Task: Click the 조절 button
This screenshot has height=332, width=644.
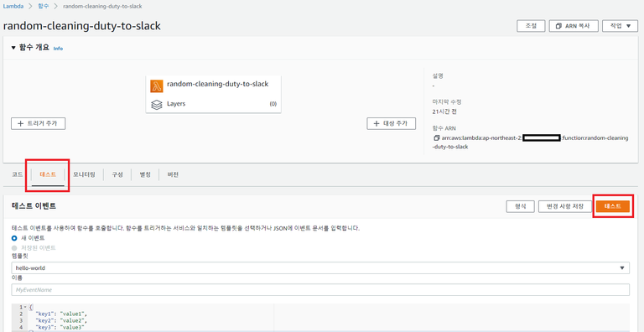Action: click(x=531, y=26)
